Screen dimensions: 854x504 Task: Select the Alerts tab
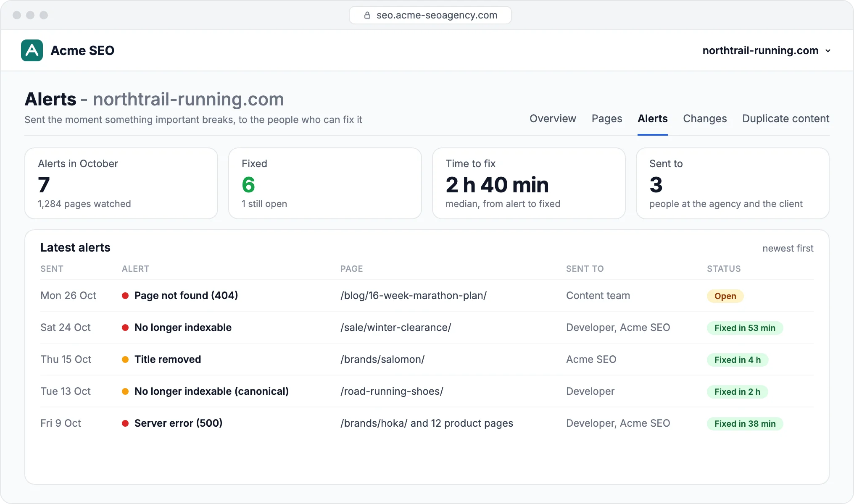pyautogui.click(x=653, y=119)
